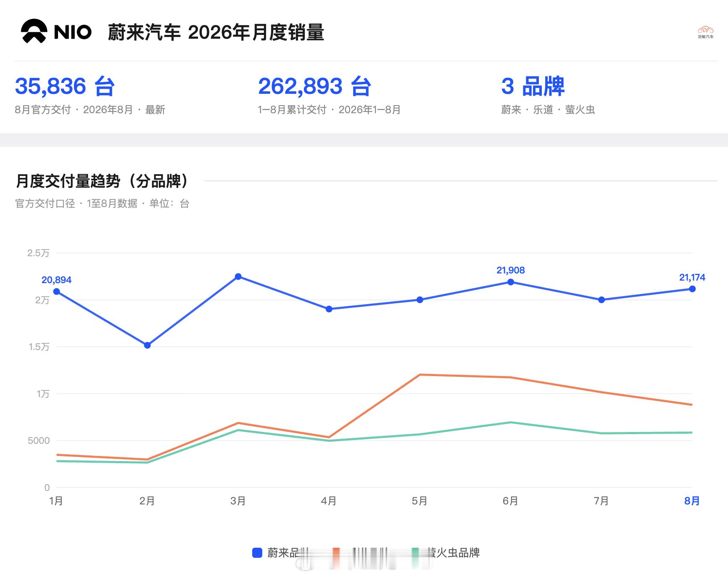This screenshot has height=578, width=728.
Task: Click the 5000 y-axis label
Action: pyautogui.click(x=39, y=440)
